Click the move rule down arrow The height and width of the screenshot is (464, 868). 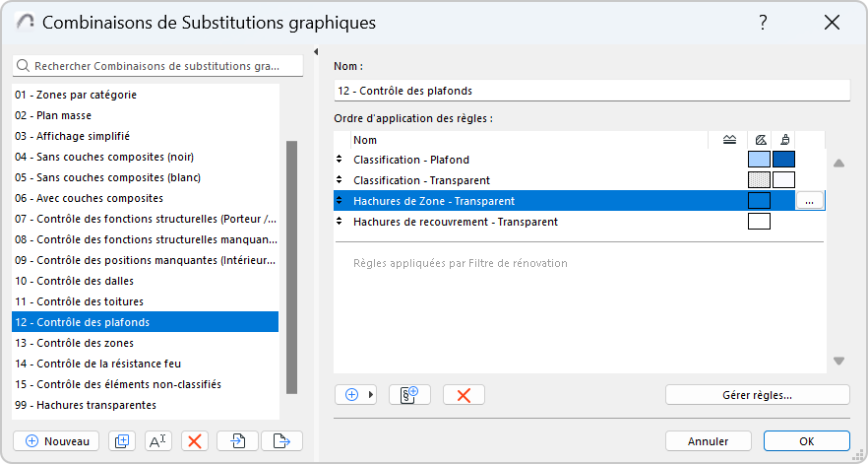(838, 361)
